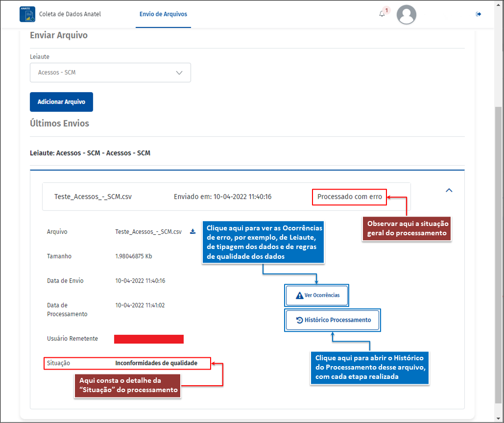The image size is (504, 423).
Task: Click the Leiaute dropdown chevron arrow
Action: [179, 73]
